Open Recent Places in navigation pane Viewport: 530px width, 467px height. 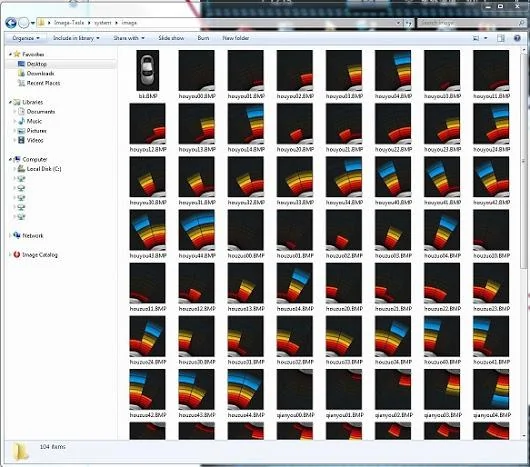(43, 83)
